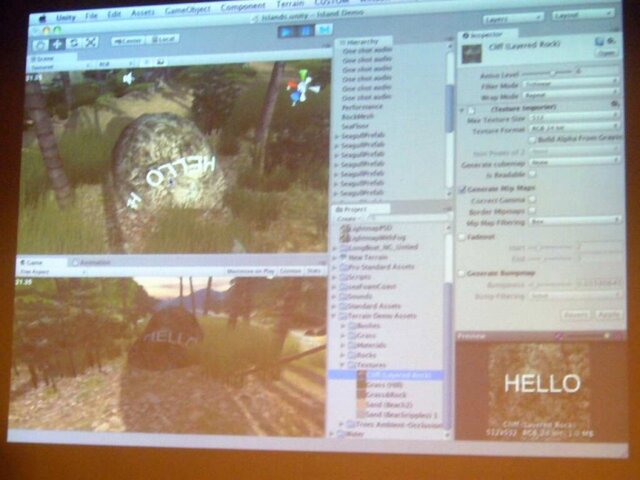This screenshot has height=480, width=640.
Task: Enable the Generate Bumpmap checkbox
Action: tap(462, 273)
